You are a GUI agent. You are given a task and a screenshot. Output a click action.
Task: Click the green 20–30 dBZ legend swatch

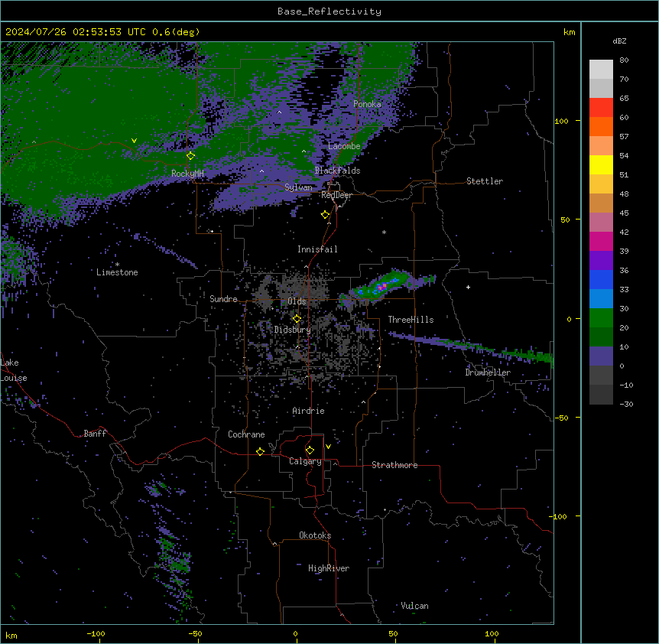(601, 318)
